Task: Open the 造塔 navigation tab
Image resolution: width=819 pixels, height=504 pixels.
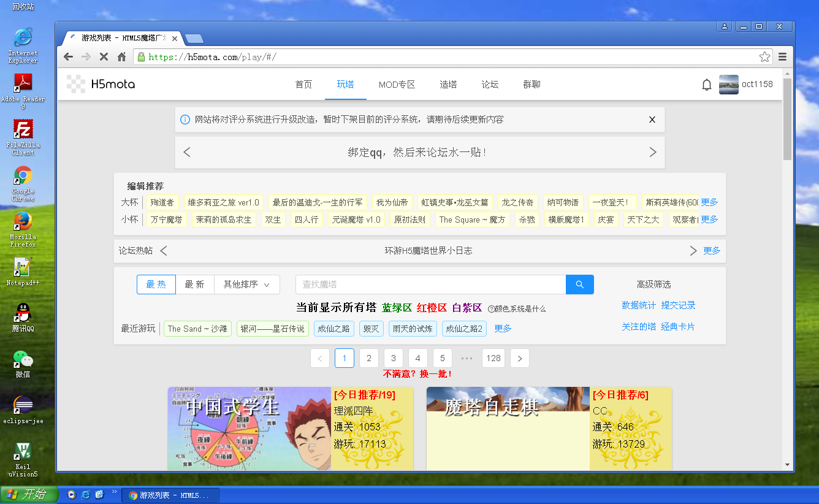Action: coord(448,85)
